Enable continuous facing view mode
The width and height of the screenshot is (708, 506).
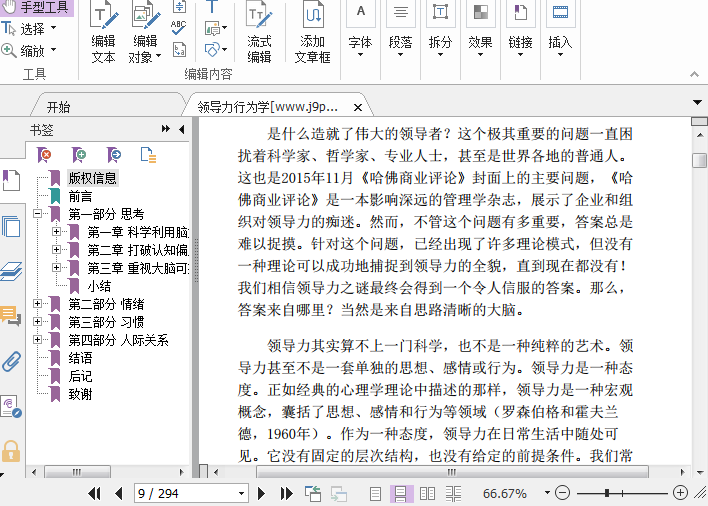click(453, 493)
